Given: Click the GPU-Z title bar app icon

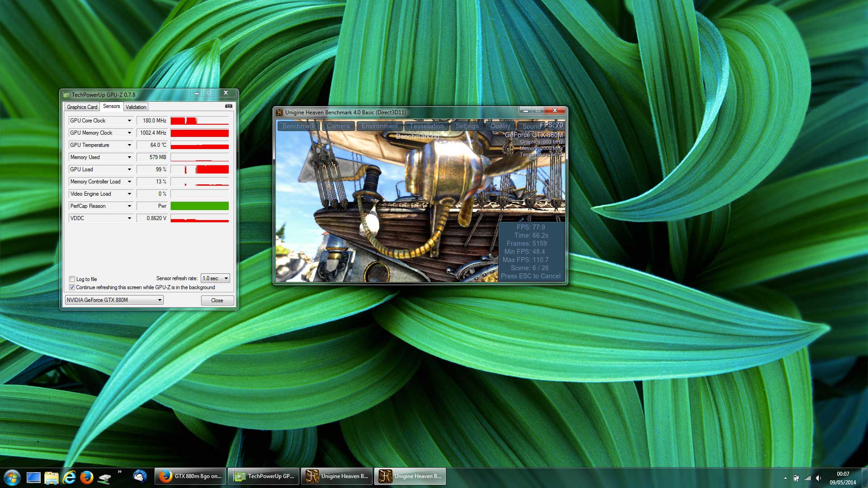Looking at the screenshot, I should coord(66,95).
